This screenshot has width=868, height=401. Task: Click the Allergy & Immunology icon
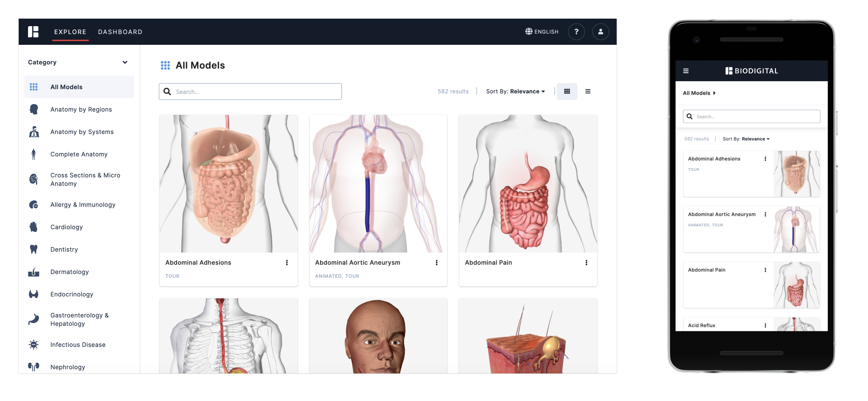coord(34,204)
